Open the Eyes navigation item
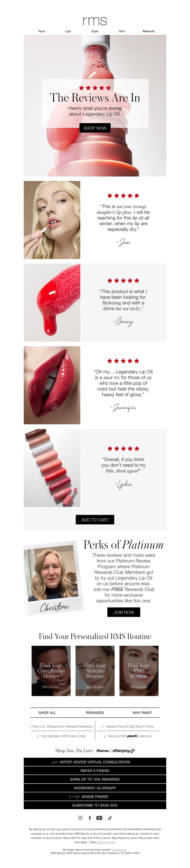This screenshot has width=190, height=868. pos(95,31)
